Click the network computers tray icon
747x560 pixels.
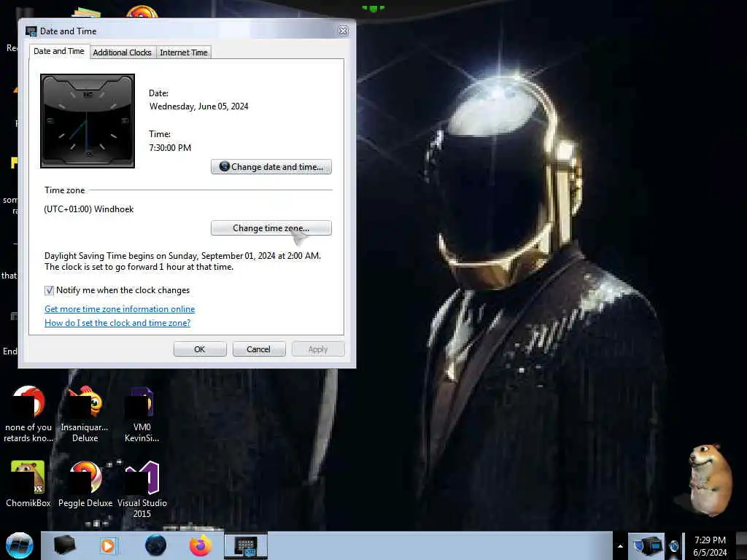point(646,545)
